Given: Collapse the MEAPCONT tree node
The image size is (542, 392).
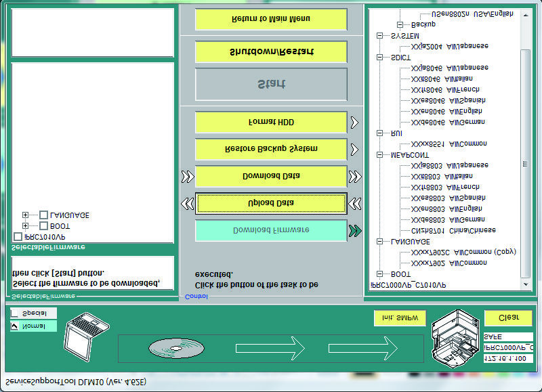Looking at the screenshot, I should 379,155.
